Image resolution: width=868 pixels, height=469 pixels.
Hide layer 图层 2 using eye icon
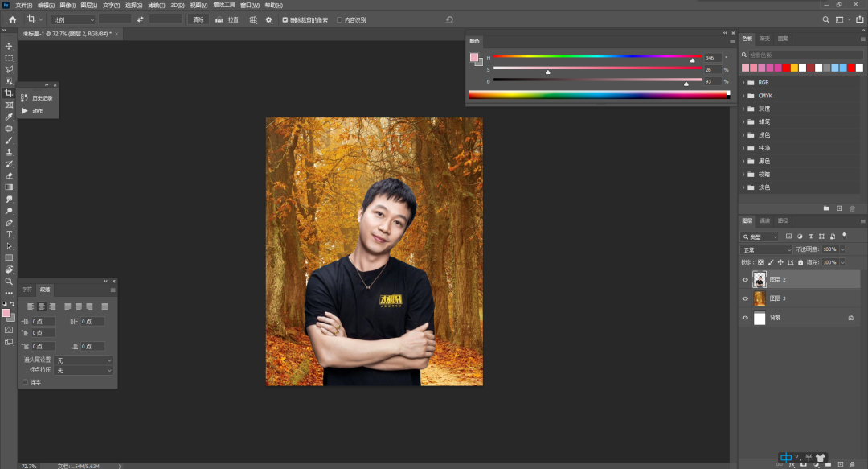(745, 280)
